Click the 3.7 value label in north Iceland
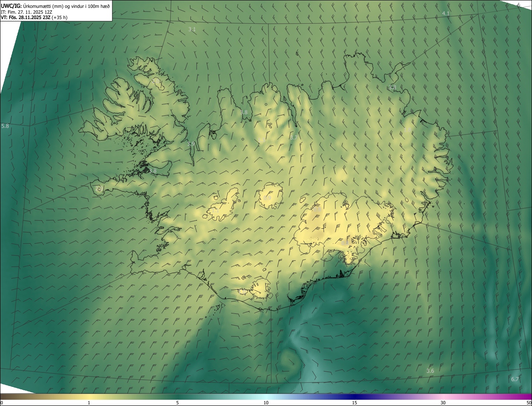The height and width of the screenshot is (406, 532). [x=293, y=137]
